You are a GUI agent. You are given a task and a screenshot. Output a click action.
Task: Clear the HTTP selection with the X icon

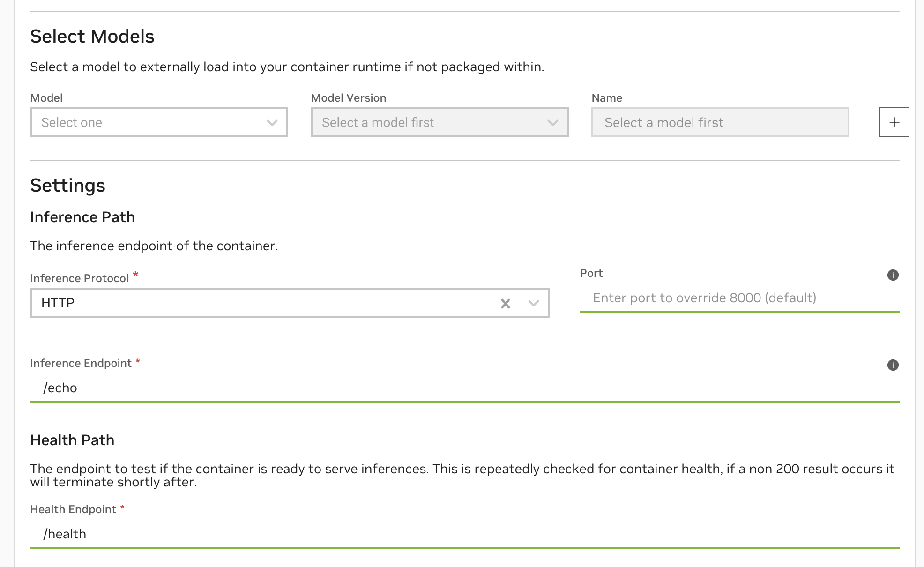point(506,303)
